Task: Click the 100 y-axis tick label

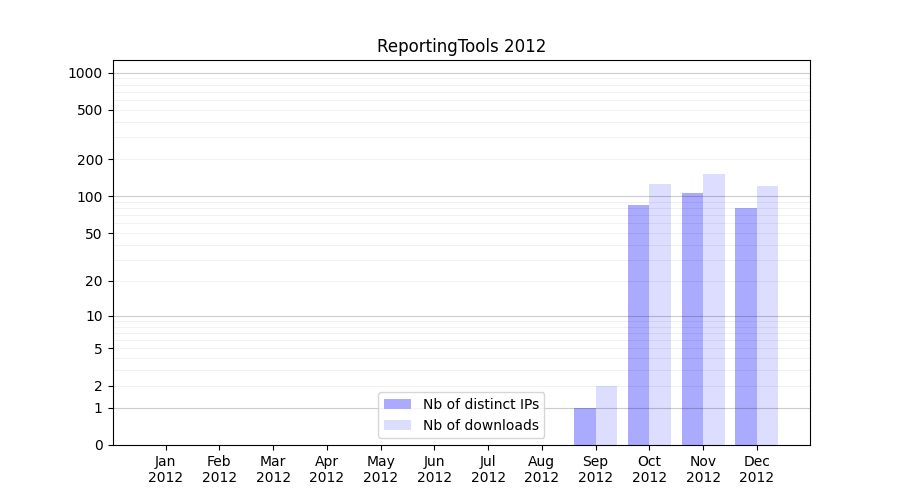Action: pyautogui.click(x=90, y=197)
